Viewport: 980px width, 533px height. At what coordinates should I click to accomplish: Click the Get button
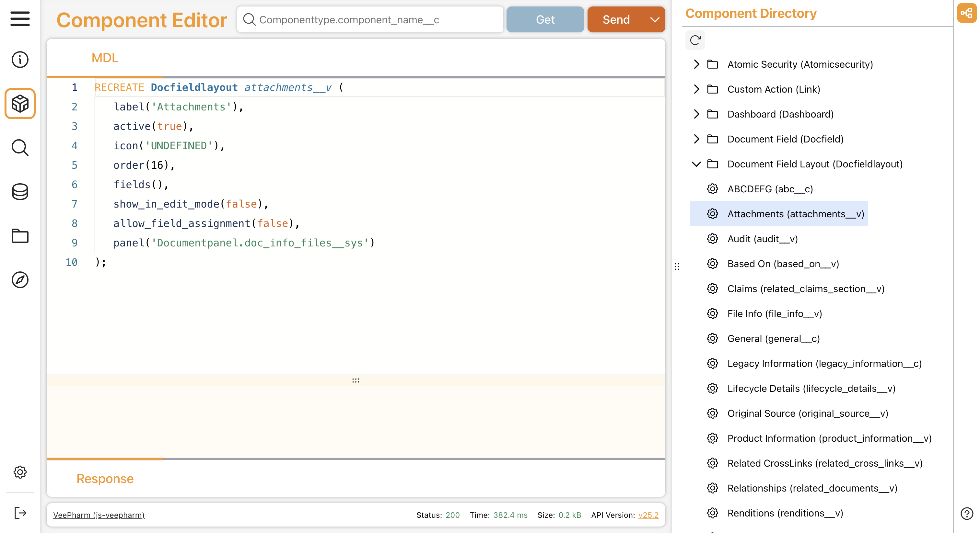(545, 20)
